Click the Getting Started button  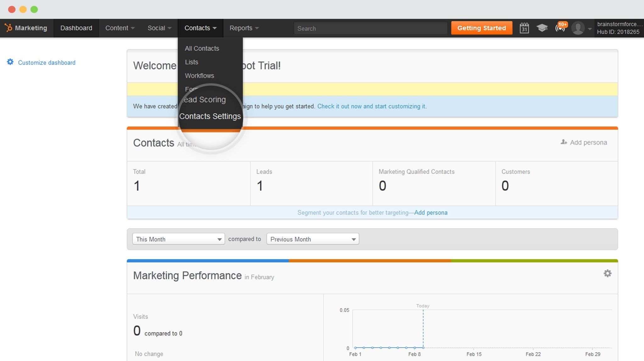coord(481,28)
